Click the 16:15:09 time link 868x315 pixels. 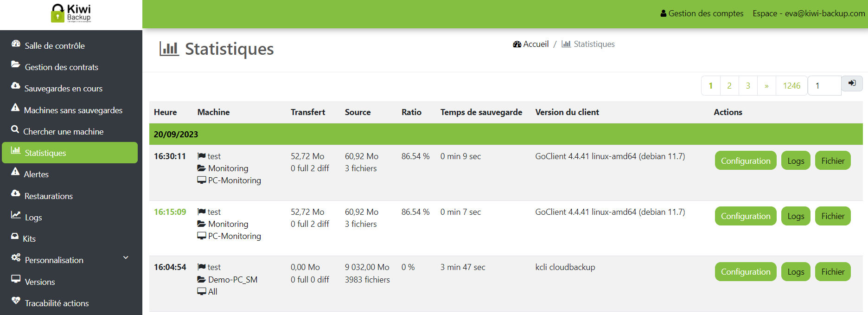[170, 212]
